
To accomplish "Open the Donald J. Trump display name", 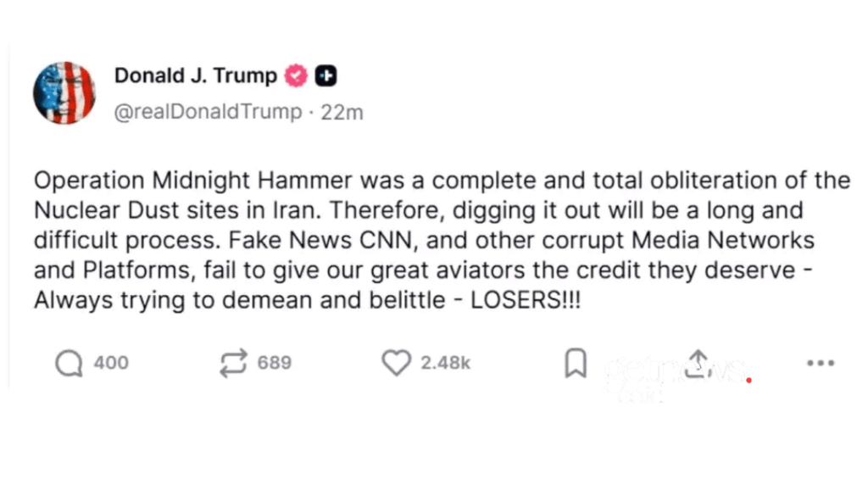I will [x=195, y=76].
